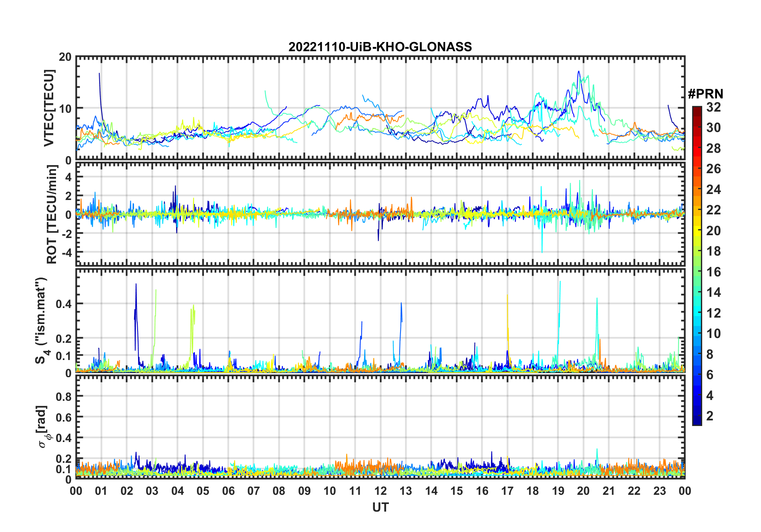761x532 pixels.
Task: Click ROT axis tick label -4
Action: 66,252
